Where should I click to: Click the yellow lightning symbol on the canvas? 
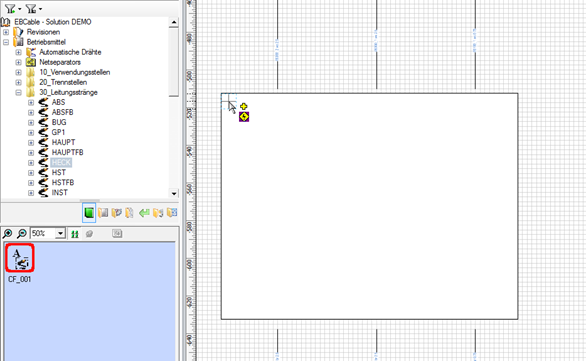click(244, 117)
